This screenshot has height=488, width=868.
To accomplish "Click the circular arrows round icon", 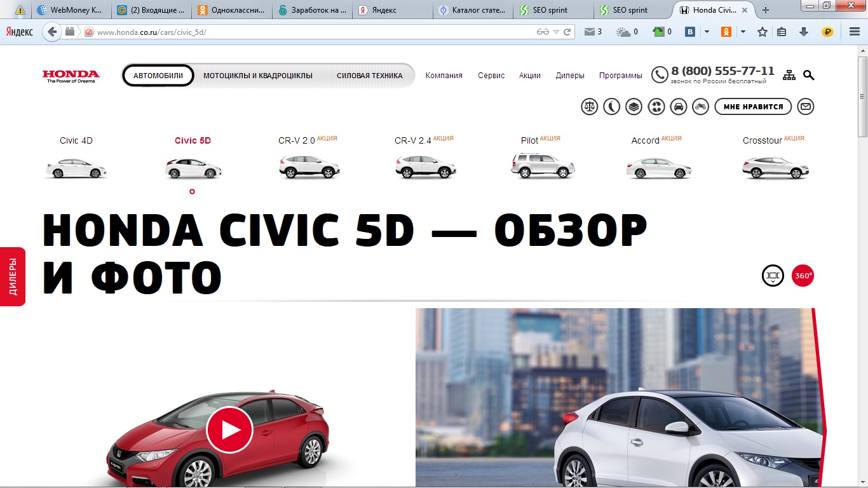I will [656, 107].
